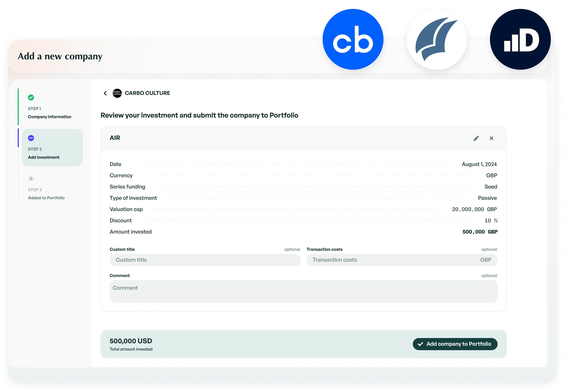Click the Carbo Culture company logo

point(117,93)
